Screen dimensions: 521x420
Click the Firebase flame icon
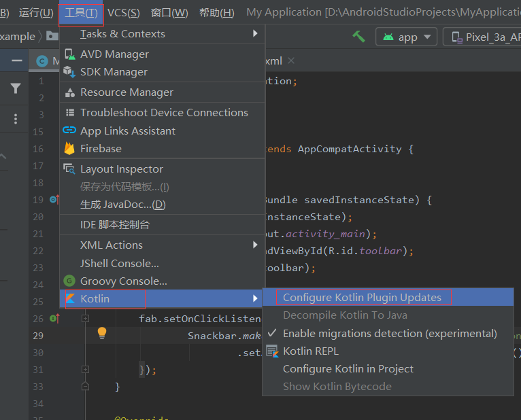click(69, 148)
